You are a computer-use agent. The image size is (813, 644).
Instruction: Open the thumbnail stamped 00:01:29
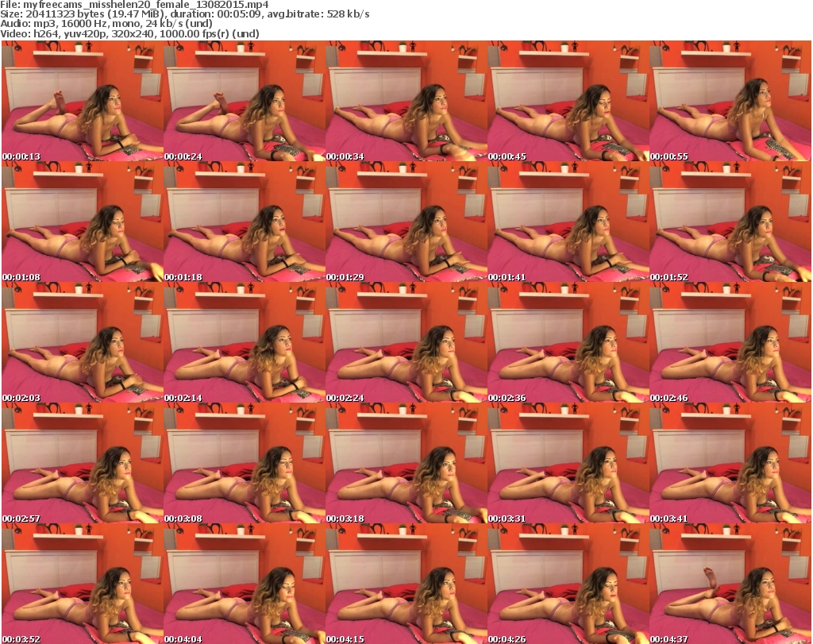click(x=406, y=222)
